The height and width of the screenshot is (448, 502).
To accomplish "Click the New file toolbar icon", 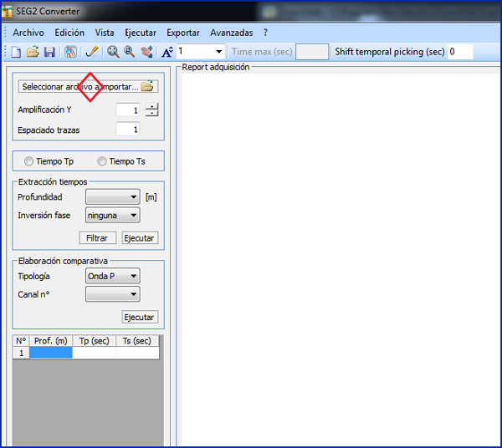I will tap(17, 52).
